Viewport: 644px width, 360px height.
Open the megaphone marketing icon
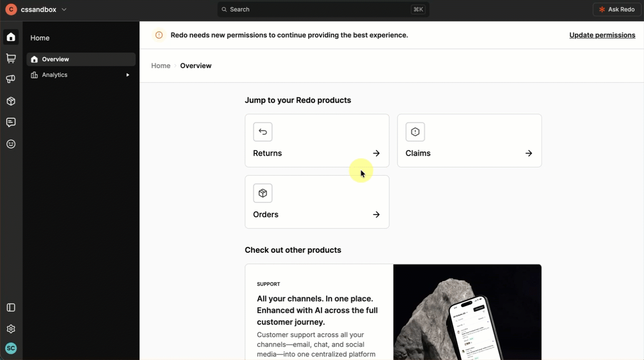11,79
